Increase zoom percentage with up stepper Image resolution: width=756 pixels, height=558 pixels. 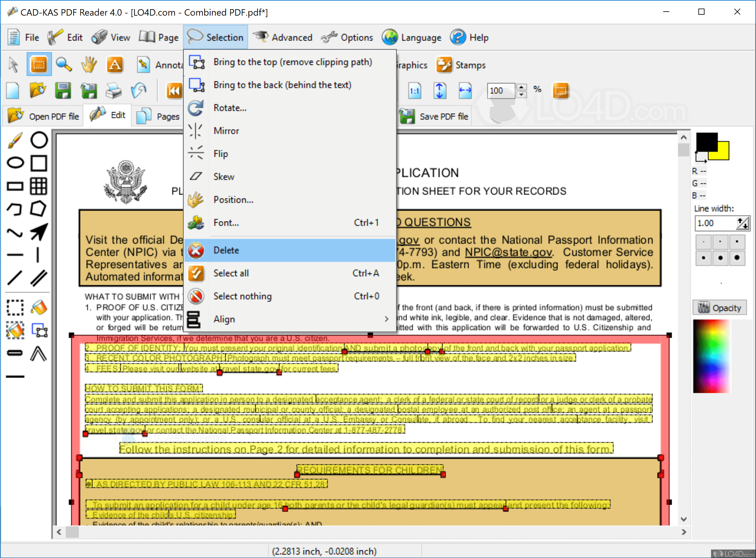click(522, 87)
